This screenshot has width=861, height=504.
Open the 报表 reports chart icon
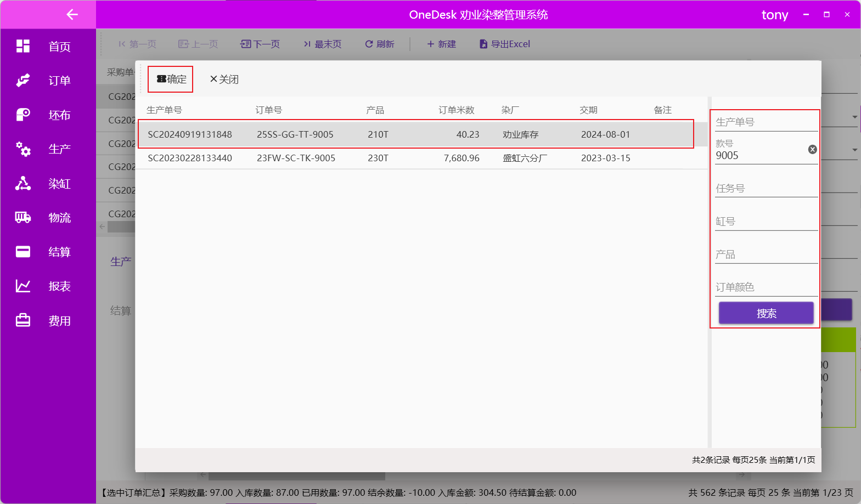click(x=23, y=286)
